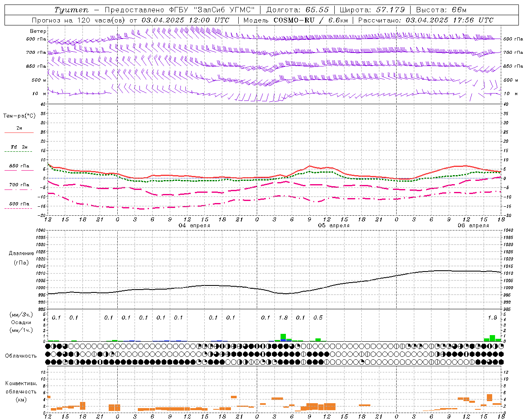Image resolution: width=525 pixels, height=420 pixels.
Task: Click the "05 апреля" date label
Action: (x=334, y=226)
